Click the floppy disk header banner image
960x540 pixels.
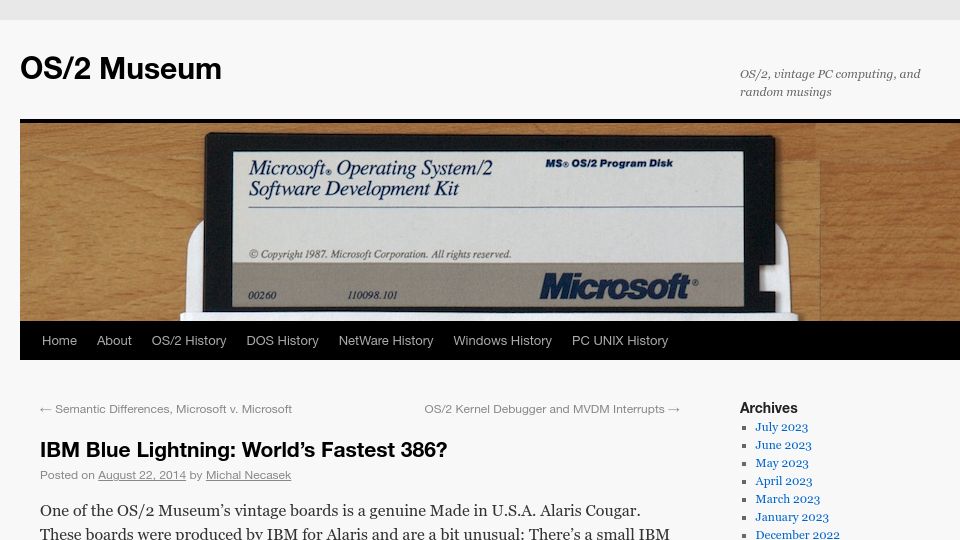pos(490,222)
